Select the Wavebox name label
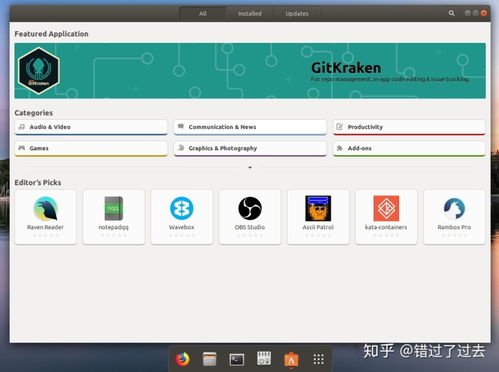 click(x=182, y=227)
